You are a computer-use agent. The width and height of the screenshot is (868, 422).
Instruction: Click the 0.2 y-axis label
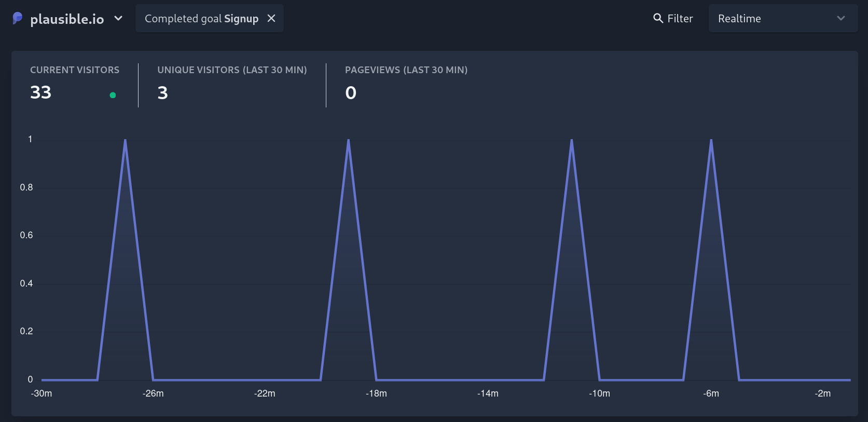26,331
